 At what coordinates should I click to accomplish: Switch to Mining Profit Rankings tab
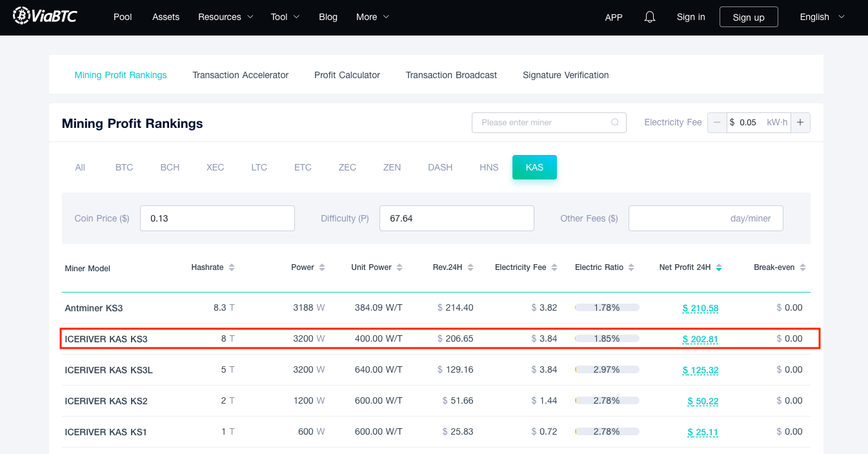(x=121, y=75)
